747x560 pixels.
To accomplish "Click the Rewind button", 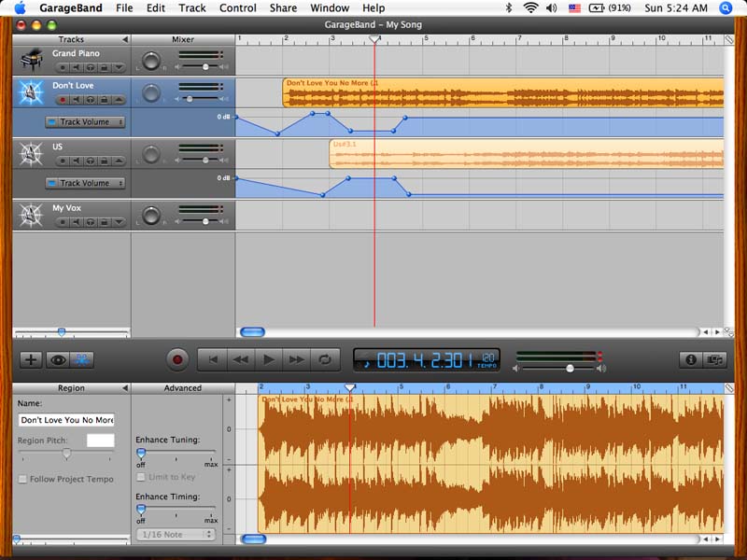I will [241, 359].
